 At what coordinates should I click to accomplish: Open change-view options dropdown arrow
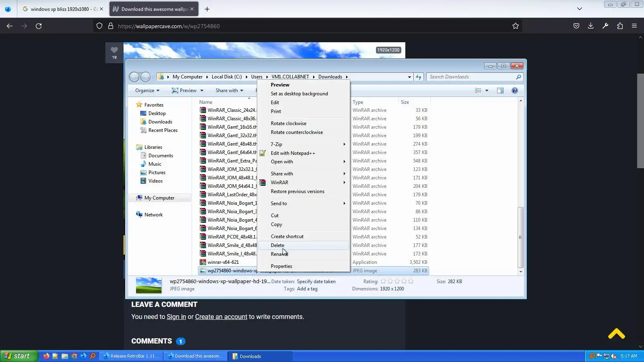pyautogui.click(x=487, y=90)
